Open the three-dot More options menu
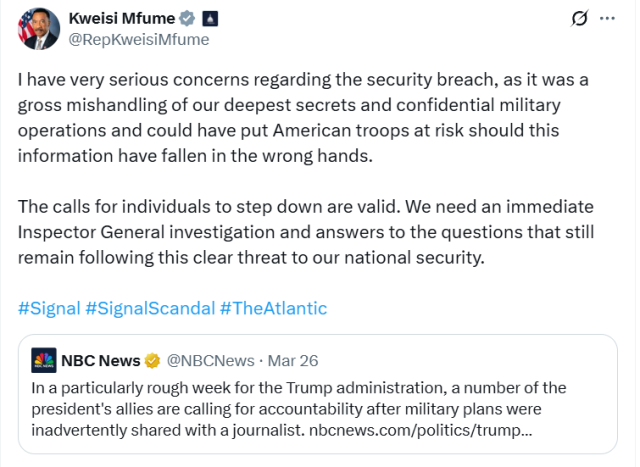This screenshot has width=640, height=467. [608, 18]
